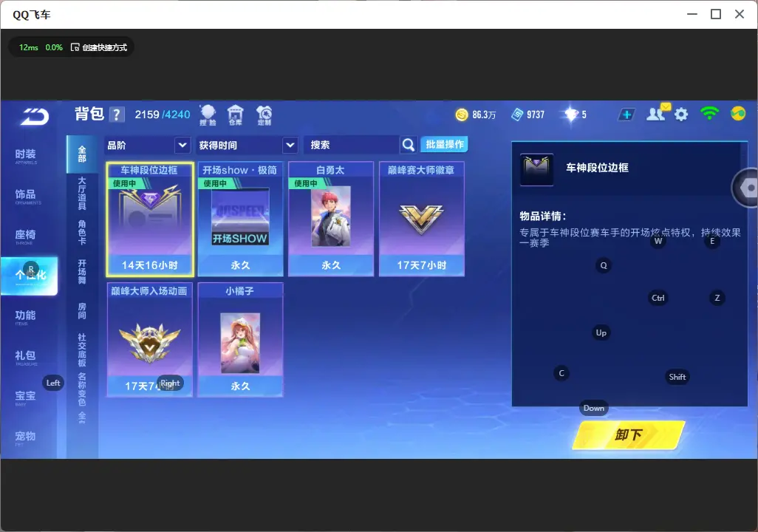Switch to the 饰品 ornaments category
The height and width of the screenshot is (532, 758).
[25, 196]
